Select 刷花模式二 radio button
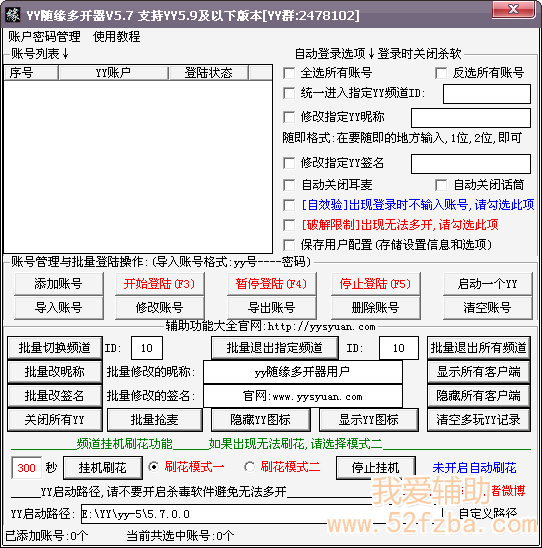 (x=250, y=467)
